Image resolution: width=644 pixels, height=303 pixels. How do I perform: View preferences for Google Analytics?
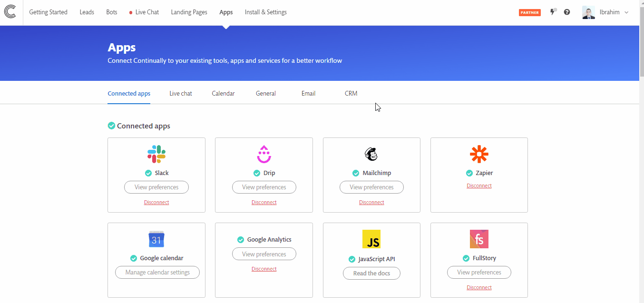tap(264, 254)
